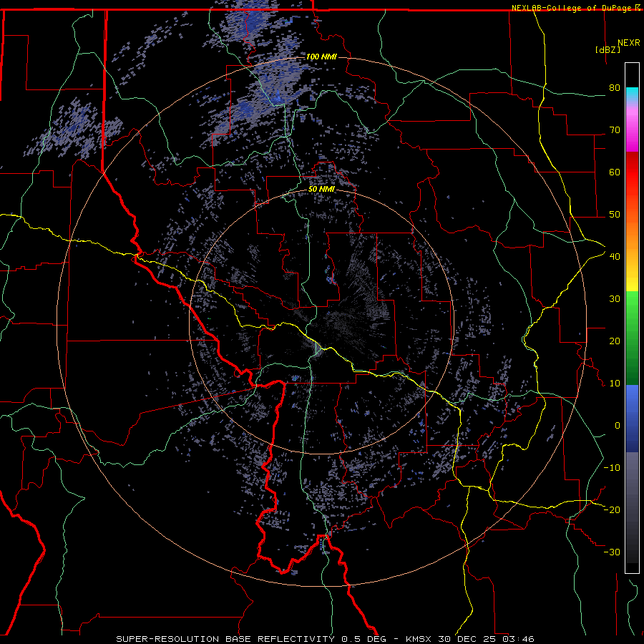Click the 60 value on dBZ scale
The image size is (644, 644).
615,172
